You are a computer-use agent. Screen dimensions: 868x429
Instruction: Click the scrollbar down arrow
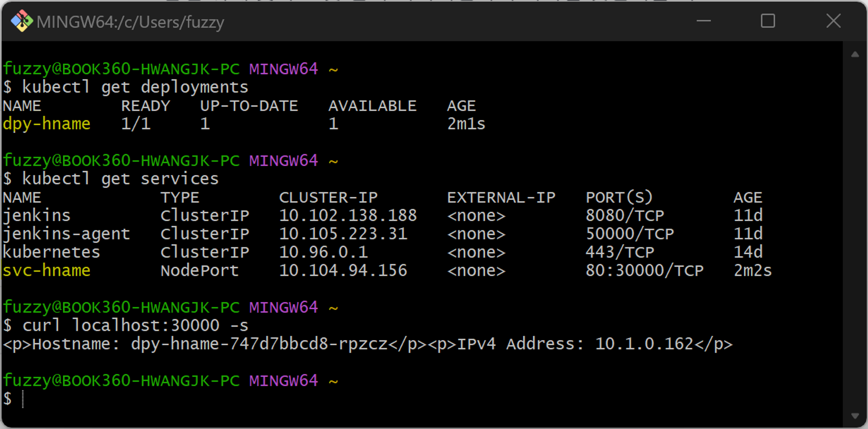(855, 416)
